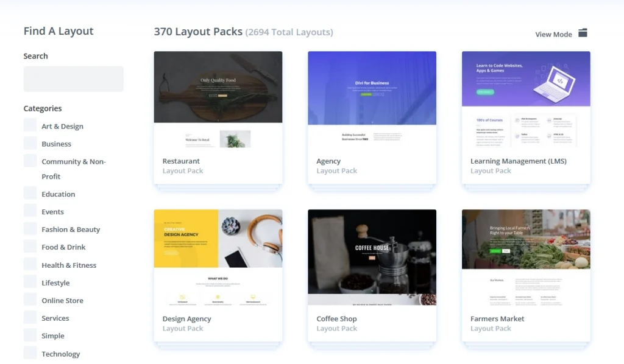Image resolution: width=624 pixels, height=364 pixels.
Task: Select the Lifestyle checkbox
Action: 30,282
